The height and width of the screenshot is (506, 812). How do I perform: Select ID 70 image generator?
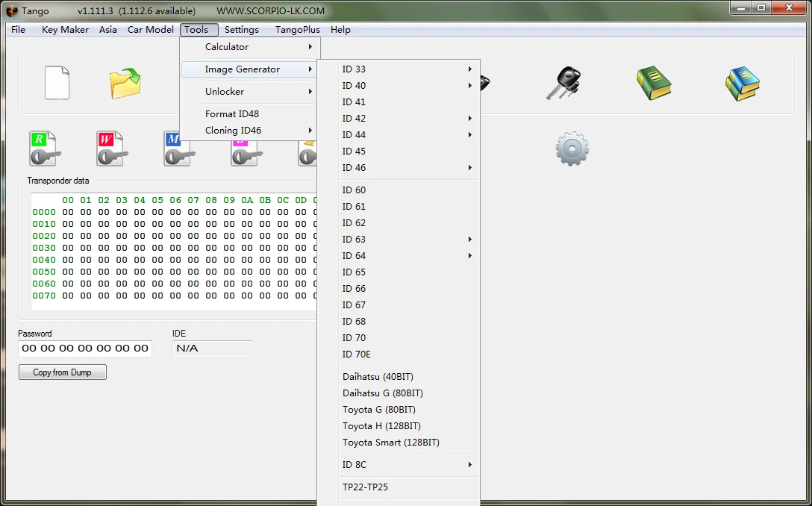coord(399,337)
